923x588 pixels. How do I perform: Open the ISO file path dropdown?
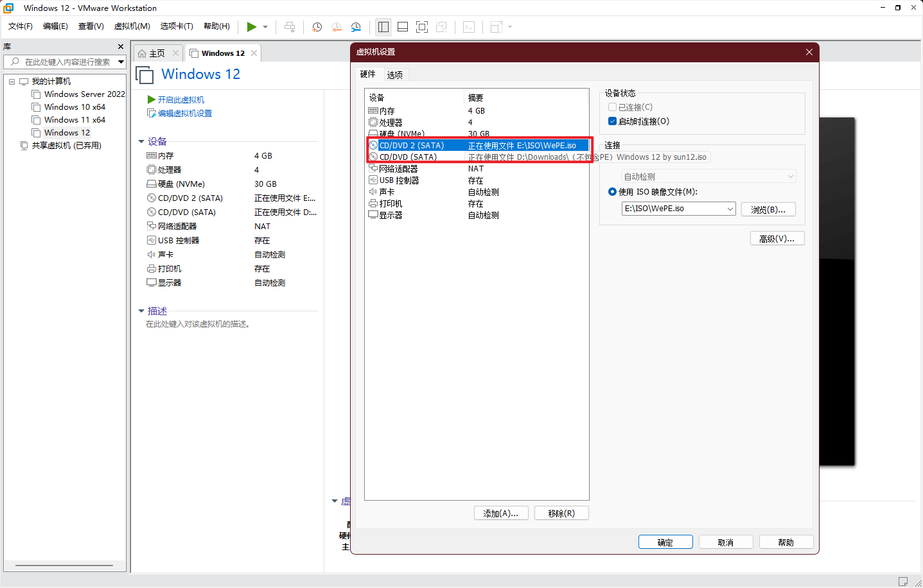point(730,209)
